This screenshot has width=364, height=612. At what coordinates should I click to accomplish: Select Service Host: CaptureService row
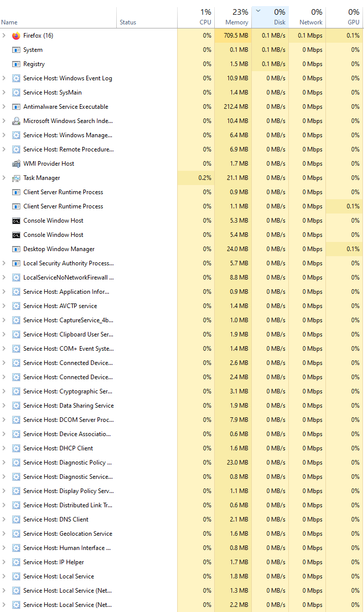pyautogui.click(x=182, y=320)
